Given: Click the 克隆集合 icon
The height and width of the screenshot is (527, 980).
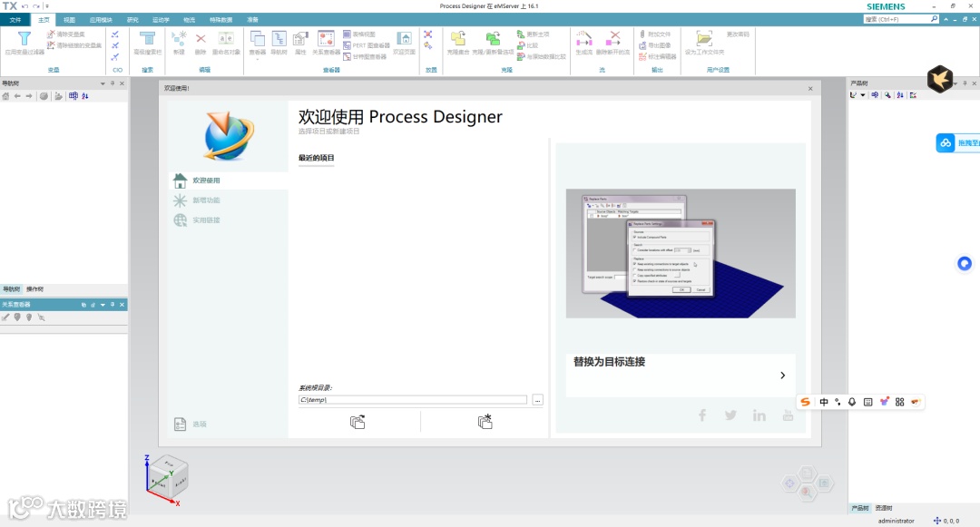Looking at the screenshot, I should (458, 39).
